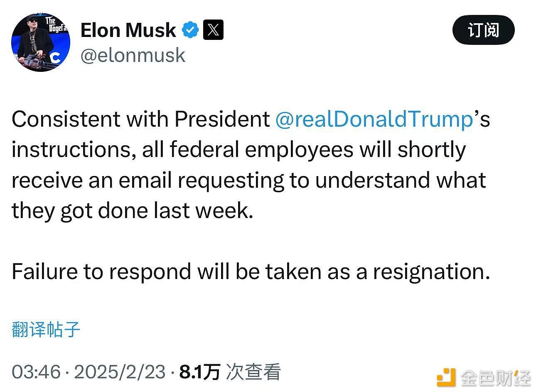
Task: Open the @elonmusk handle link
Action: tap(133, 55)
